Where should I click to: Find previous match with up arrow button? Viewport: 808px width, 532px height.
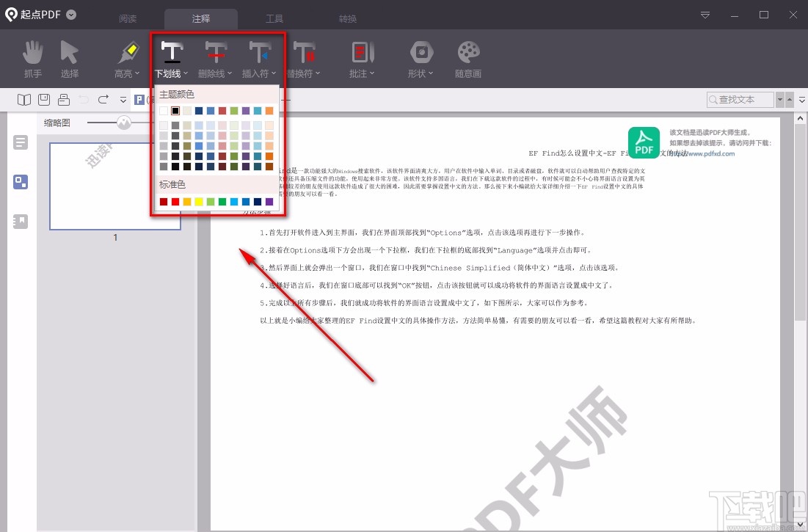click(x=790, y=99)
